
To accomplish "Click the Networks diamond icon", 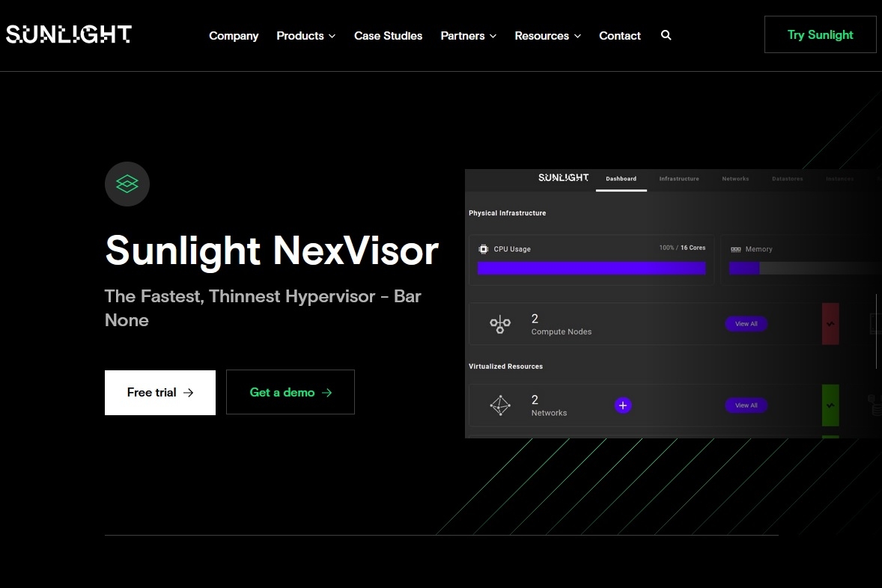I will pyautogui.click(x=500, y=405).
